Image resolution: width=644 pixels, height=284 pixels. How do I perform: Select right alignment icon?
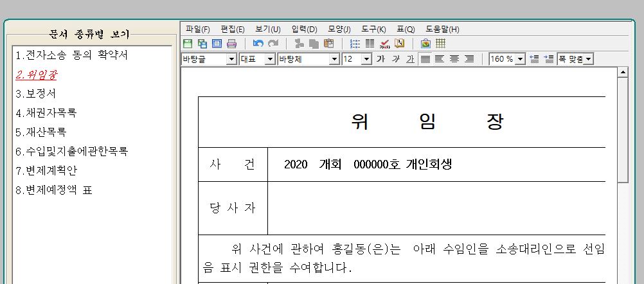[469, 59]
